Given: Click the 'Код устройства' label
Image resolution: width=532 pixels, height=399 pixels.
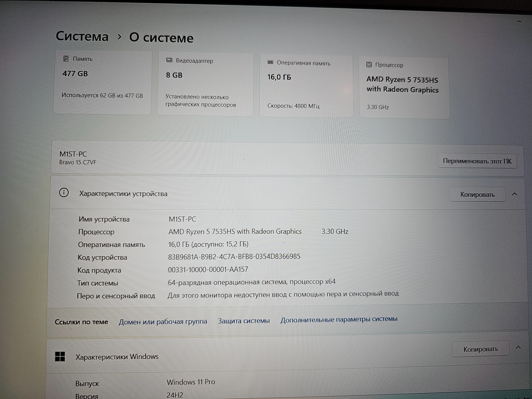Looking at the screenshot, I should coord(102,257).
